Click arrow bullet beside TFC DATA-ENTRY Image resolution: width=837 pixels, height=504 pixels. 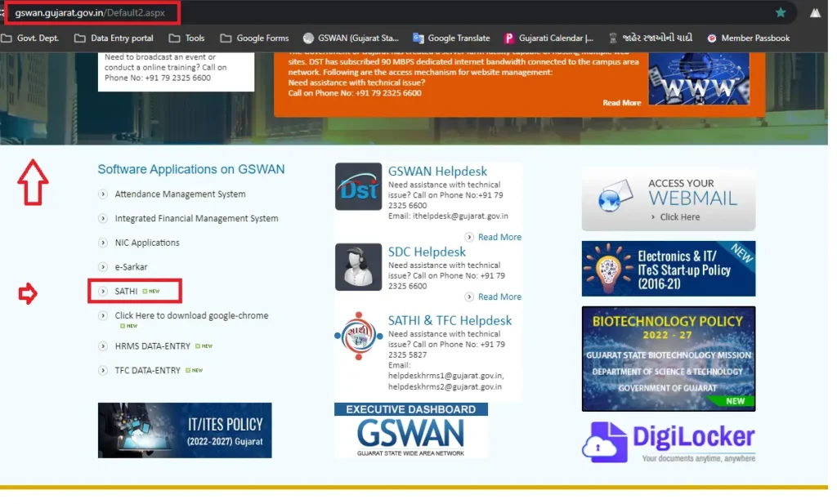pos(103,370)
